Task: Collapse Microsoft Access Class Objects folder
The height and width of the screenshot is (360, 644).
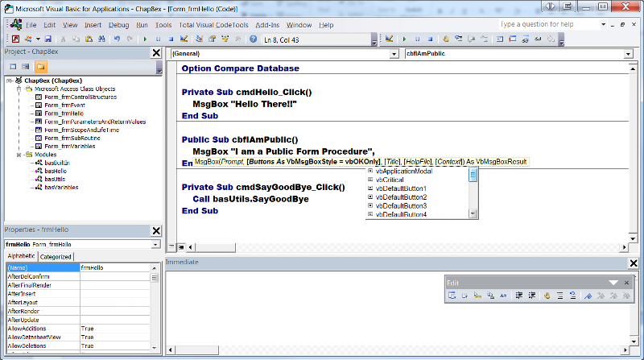Action: (19, 89)
